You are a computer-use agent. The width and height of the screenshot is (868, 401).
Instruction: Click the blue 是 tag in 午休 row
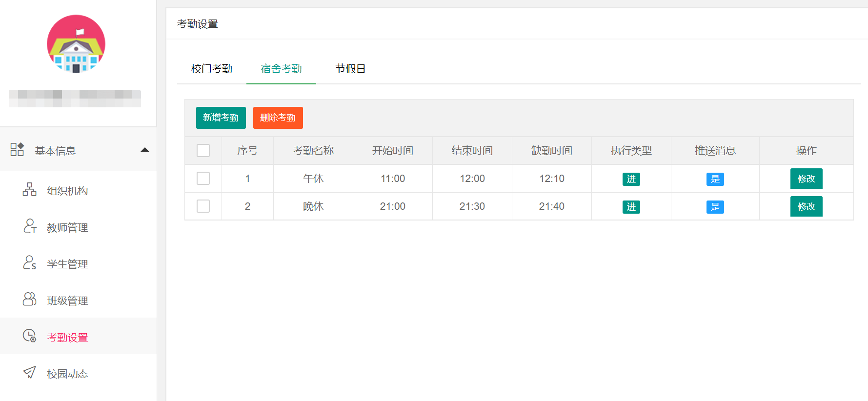click(715, 179)
